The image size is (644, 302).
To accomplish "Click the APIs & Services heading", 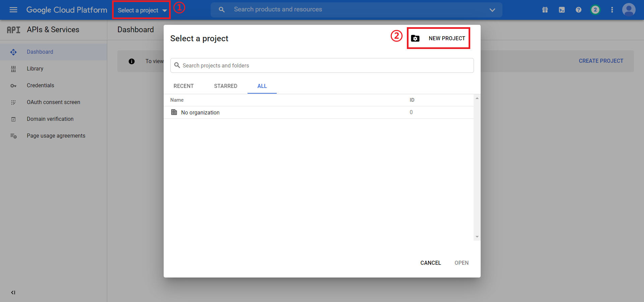I will point(53,30).
